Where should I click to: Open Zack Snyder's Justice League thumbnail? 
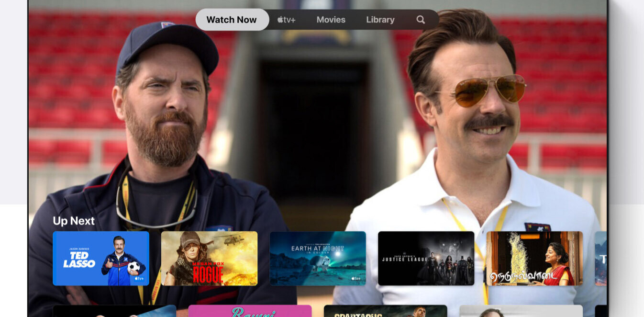[x=426, y=259]
